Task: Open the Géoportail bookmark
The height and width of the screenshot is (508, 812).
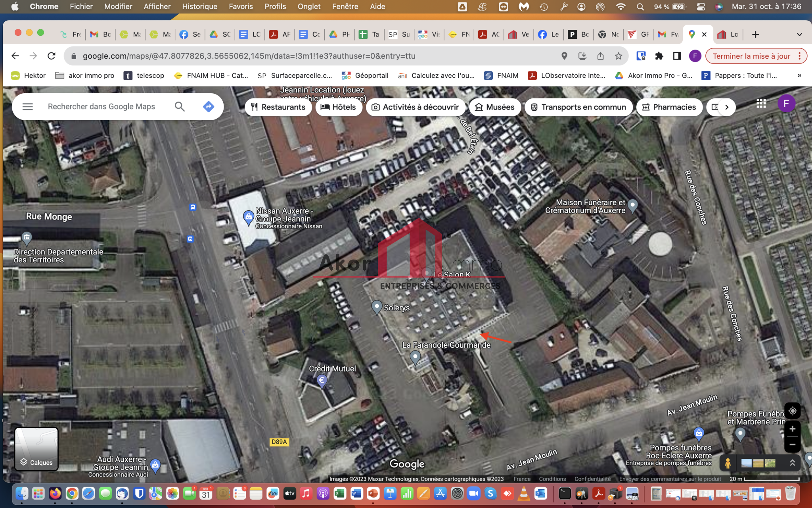Action: (365, 75)
